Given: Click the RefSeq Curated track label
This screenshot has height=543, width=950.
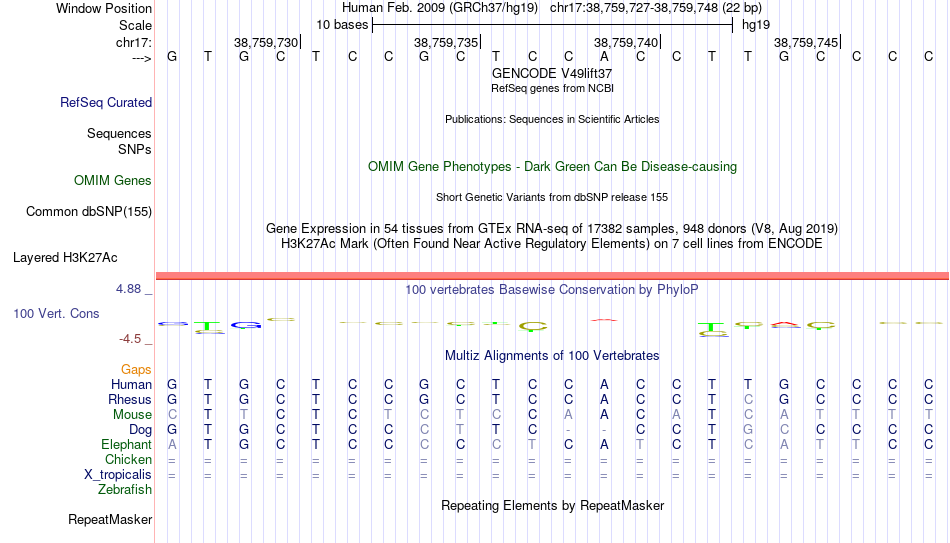Looking at the screenshot, I should click(x=105, y=102).
